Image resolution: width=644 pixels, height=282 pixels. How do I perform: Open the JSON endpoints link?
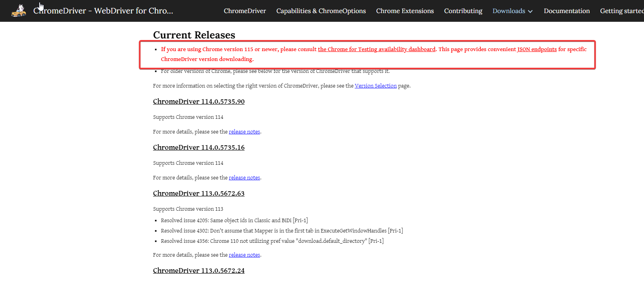(x=537, y=49)
